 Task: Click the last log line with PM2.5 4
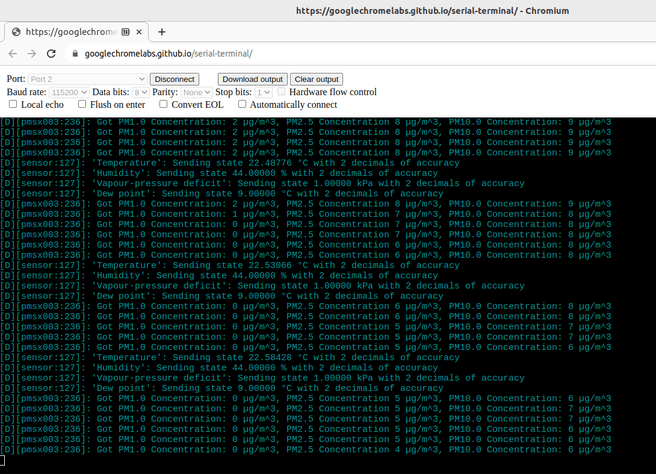click(305, 450)
